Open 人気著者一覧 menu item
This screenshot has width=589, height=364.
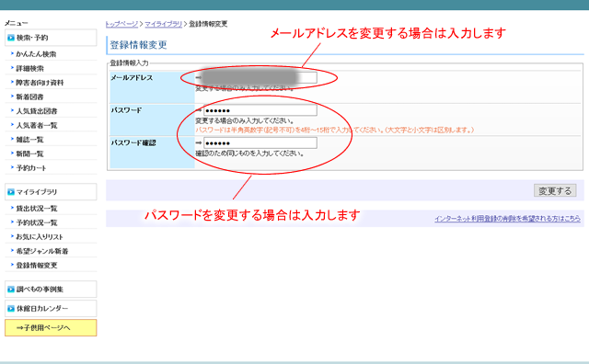pyautogui.click(x=37, y=125)
